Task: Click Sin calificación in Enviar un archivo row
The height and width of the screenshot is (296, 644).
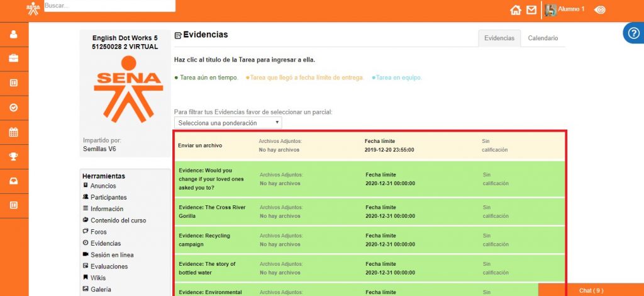Action: click(494, 145)
